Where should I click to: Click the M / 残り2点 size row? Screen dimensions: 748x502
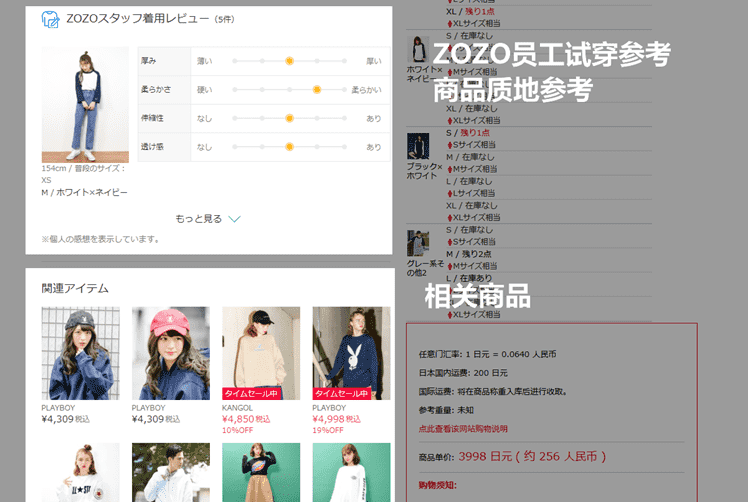(x=468, y=254)
